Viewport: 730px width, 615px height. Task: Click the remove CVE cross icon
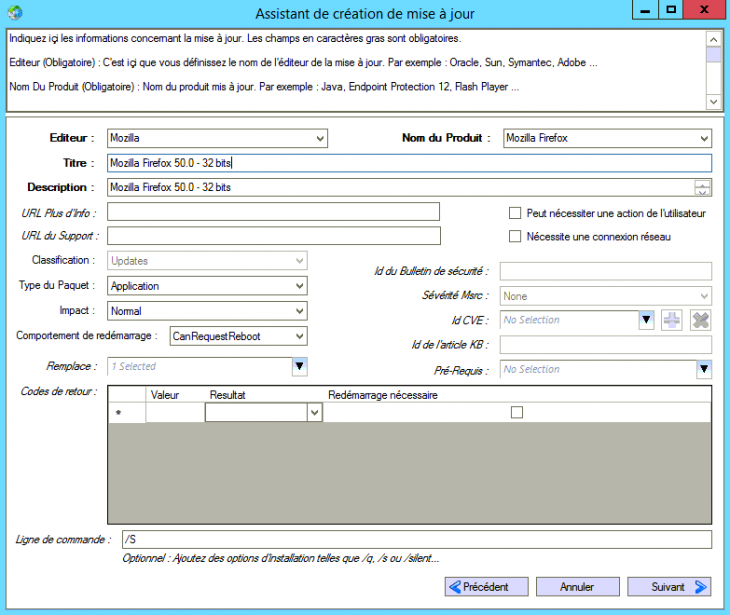(x=700, y=320)
